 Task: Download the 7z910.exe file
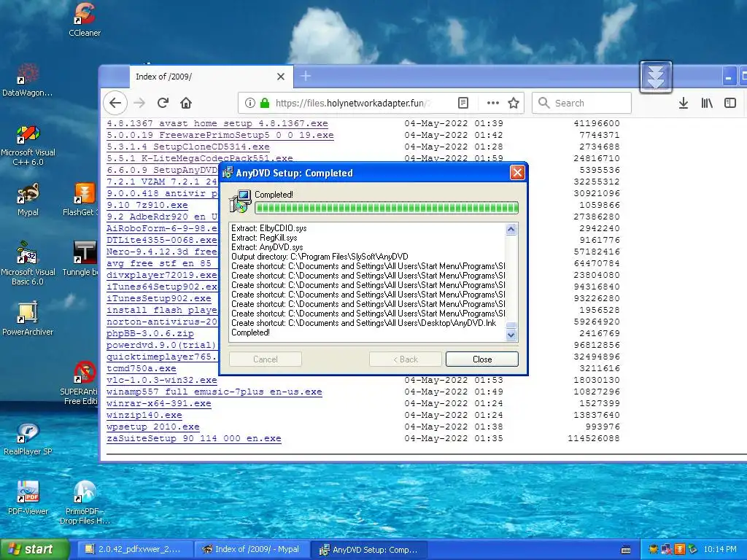click(x=147, y=205)
